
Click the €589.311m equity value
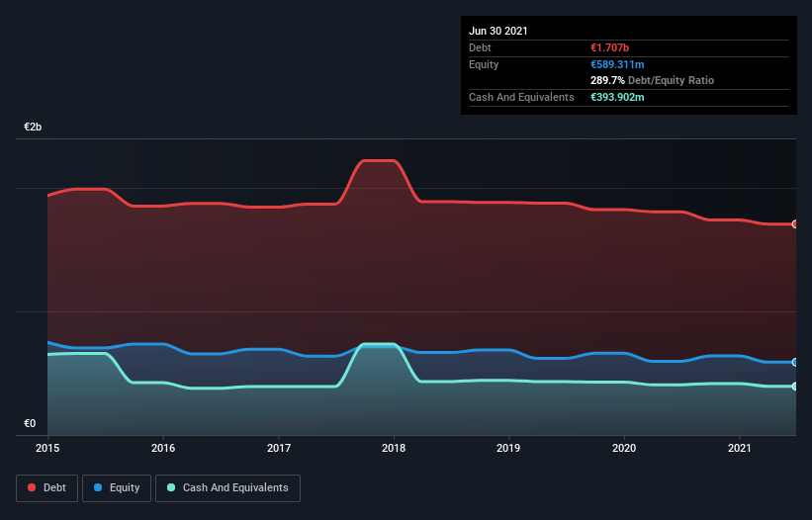(617, 64)
